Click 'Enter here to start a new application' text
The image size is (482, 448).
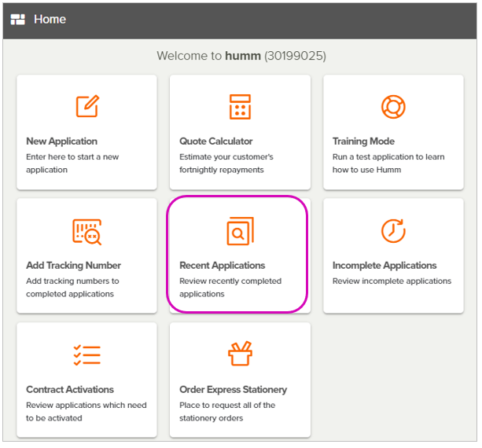72,163
